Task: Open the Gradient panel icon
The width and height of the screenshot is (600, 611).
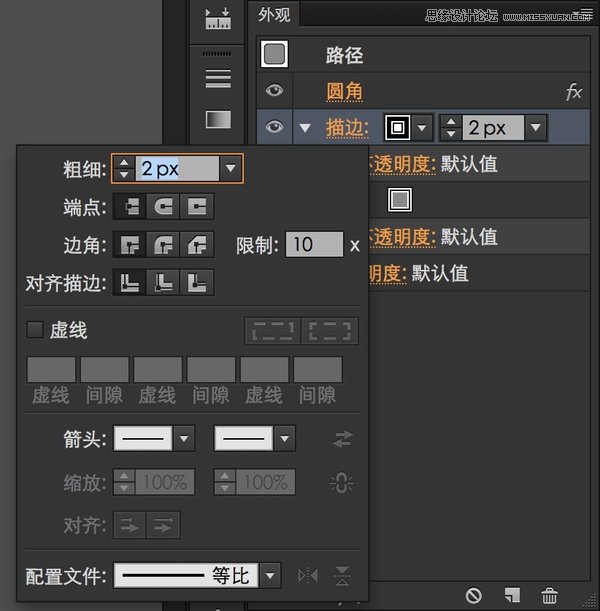Action: click(218, 119)
